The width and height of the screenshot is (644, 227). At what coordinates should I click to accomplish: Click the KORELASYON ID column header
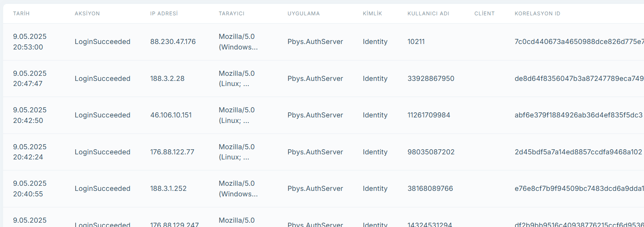[537, 13]
